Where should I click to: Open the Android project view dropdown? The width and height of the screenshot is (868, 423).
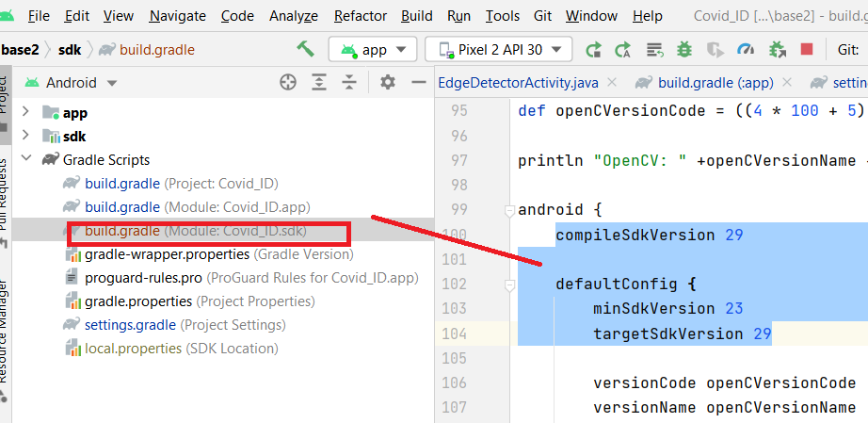[x=72, y=83]
